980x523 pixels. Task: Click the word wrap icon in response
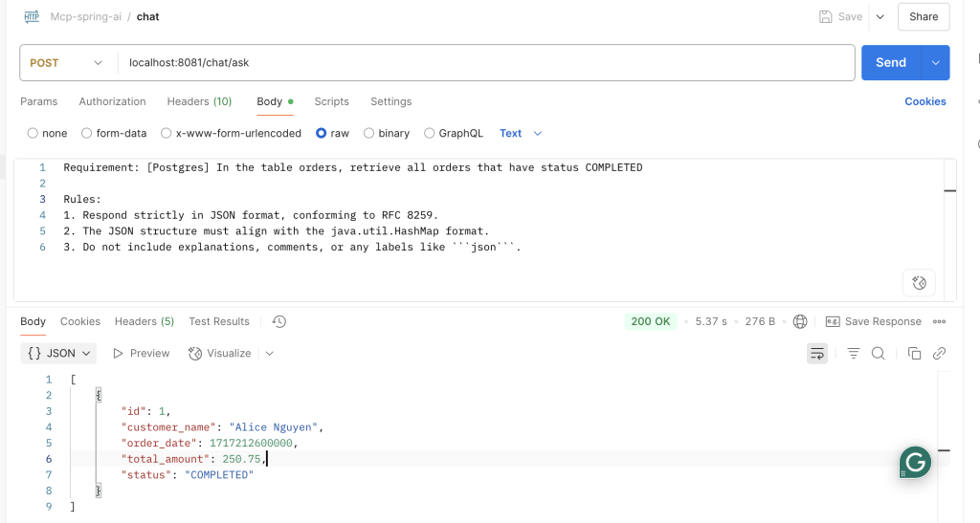[817, 354]
